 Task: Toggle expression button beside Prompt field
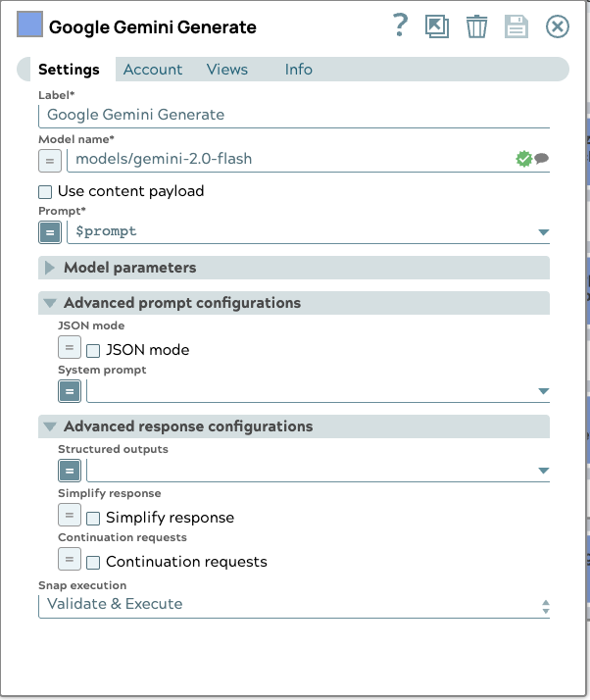click(50, 232)
